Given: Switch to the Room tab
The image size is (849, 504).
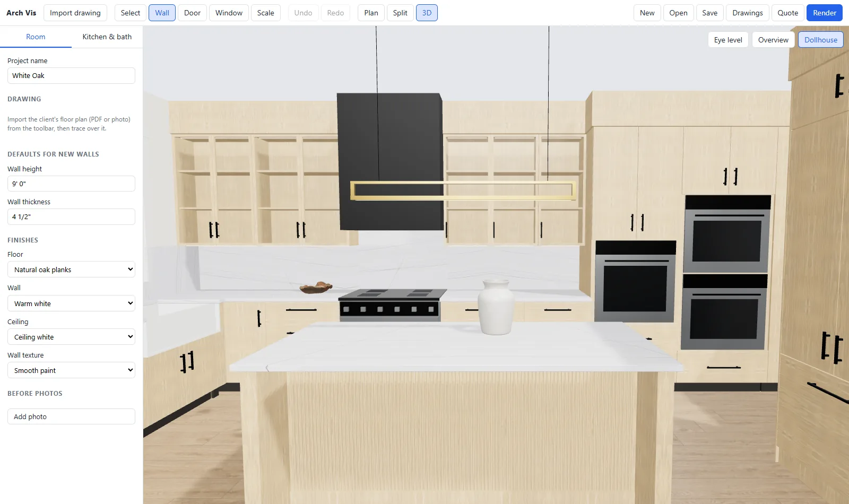Looking at the screenshot, I should (x=36, y=37).
